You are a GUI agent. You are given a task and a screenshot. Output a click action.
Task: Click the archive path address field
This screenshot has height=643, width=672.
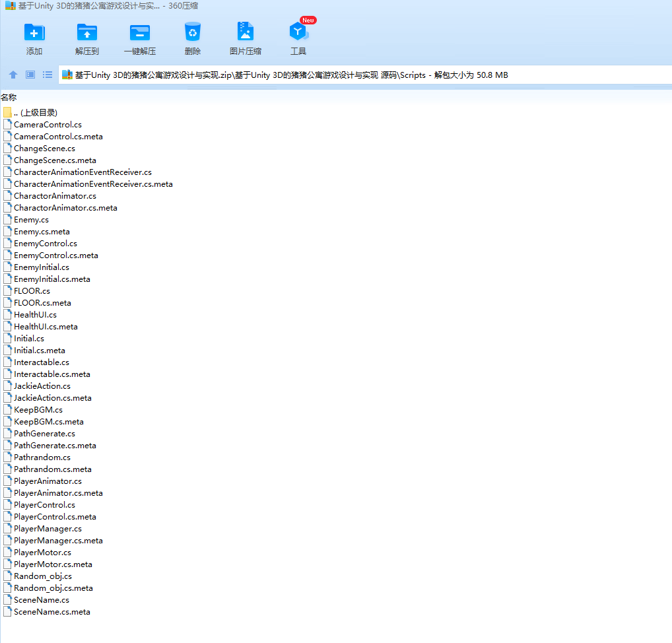coord(365,75)
